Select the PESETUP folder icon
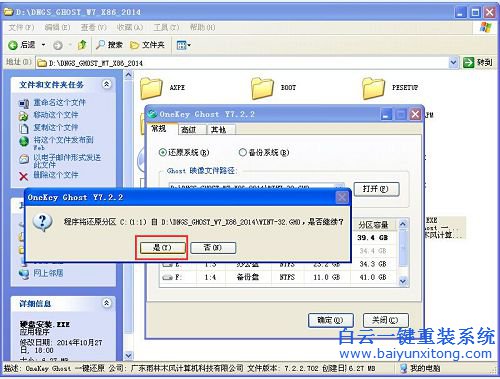 click(373, 88)
